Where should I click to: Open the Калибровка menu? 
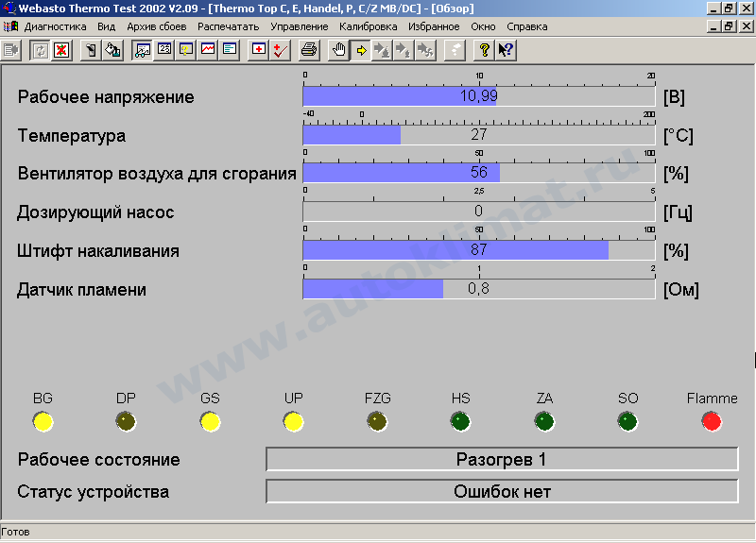[x=368, y=27]
